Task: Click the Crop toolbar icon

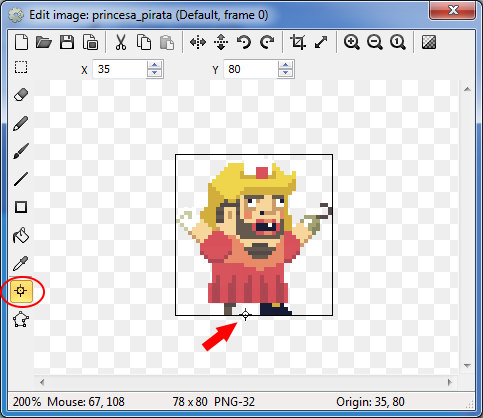Action: coord(298,42)
